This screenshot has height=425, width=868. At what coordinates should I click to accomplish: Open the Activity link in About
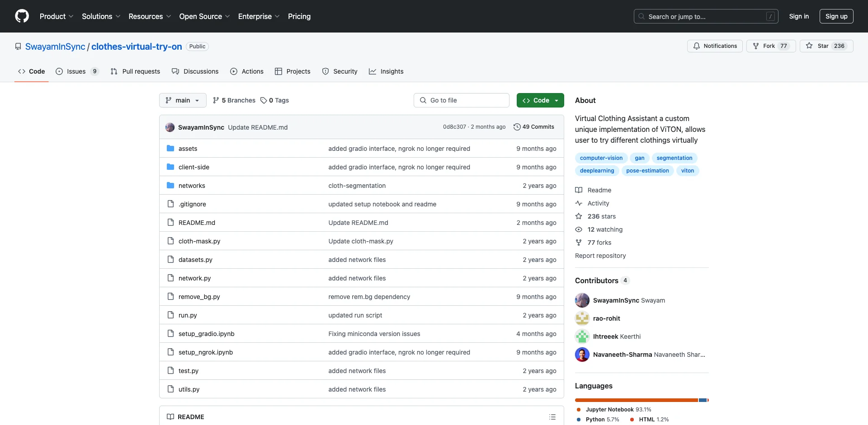[592, 203]
